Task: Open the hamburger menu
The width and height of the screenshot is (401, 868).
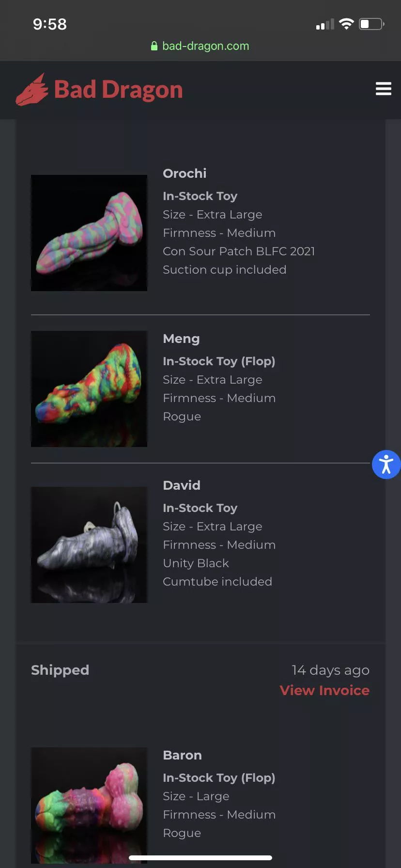Action: pos(383,89)
